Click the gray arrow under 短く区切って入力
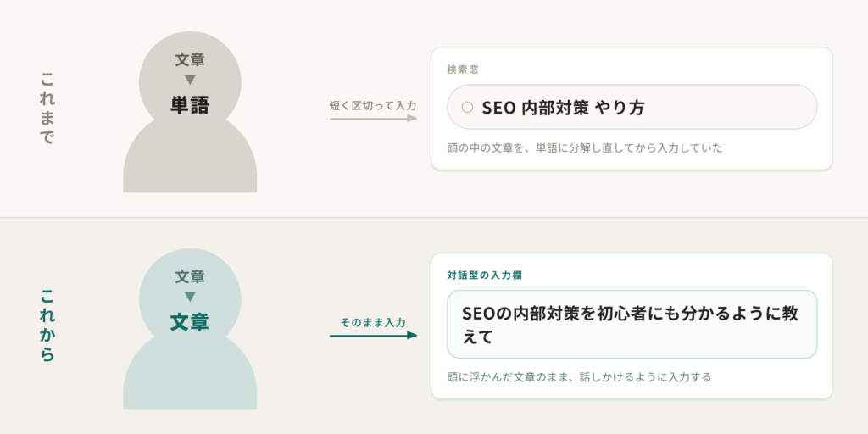The width and height of the screenshot is (868, 434). [x=373, y=118]
